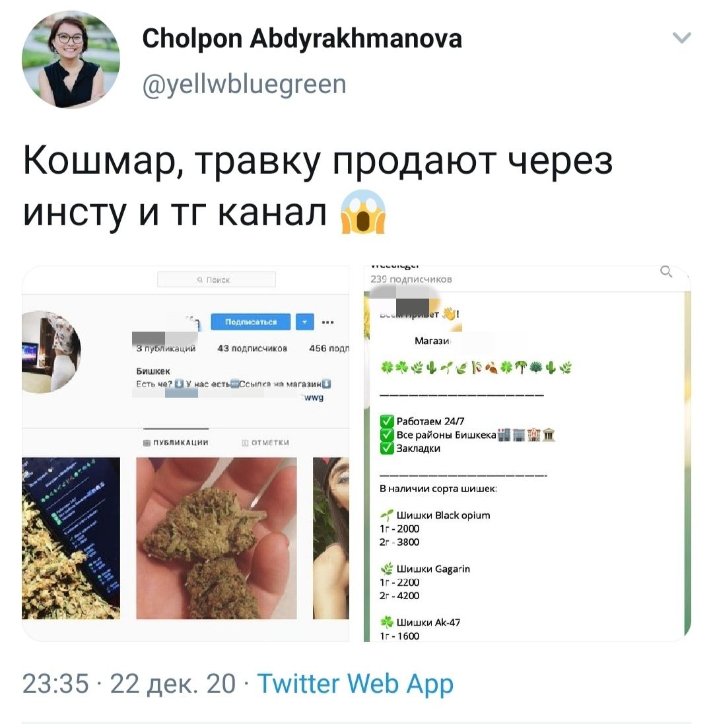Click the screaming face emoji in tweet
Image resolution: width=713 pixels, height=728 pixels.
click(x=364, y=212)
